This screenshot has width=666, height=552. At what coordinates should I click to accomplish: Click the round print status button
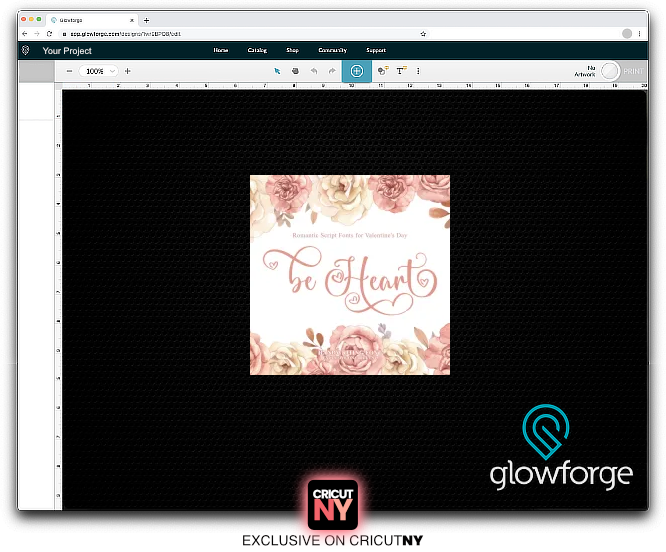click(x=610, y=71)
